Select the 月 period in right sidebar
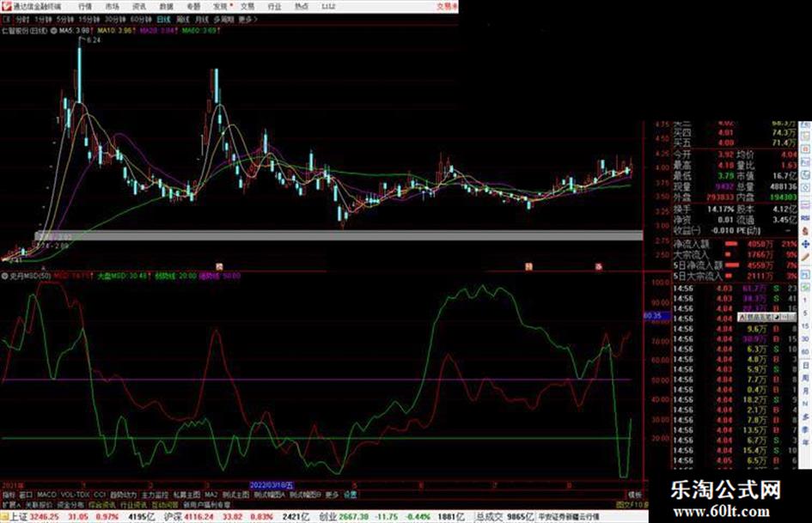This screenshot has width=812, height=523. [805, 392]
